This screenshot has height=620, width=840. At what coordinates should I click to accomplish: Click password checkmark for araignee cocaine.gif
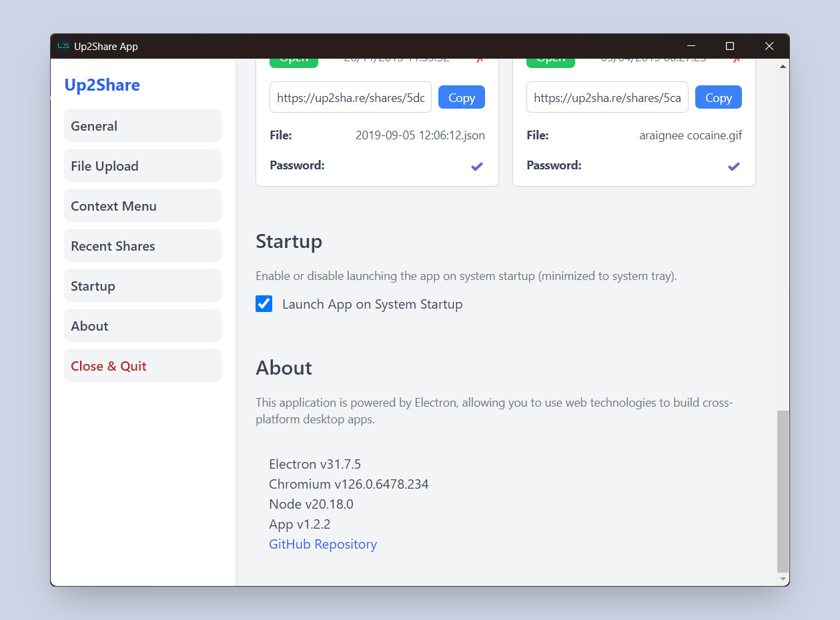(734, 166)
